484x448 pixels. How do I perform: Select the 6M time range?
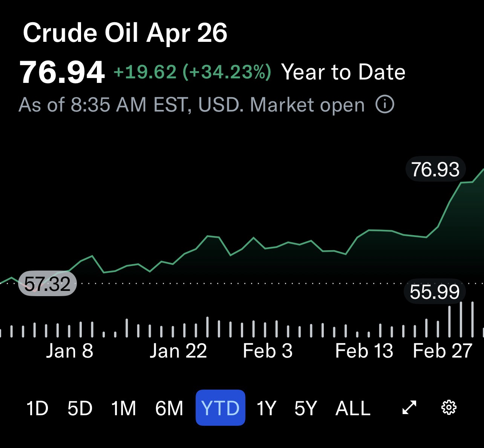[x=169, y=408]
